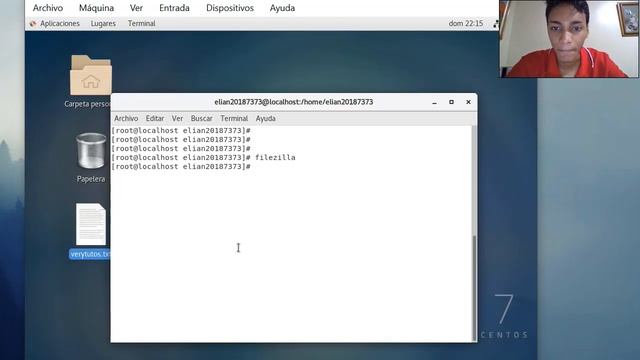Viewport: 640px width, 360px height.
Task: Click the Aplicaciones GNOME logo icon
Action: [x=33, y=24]
